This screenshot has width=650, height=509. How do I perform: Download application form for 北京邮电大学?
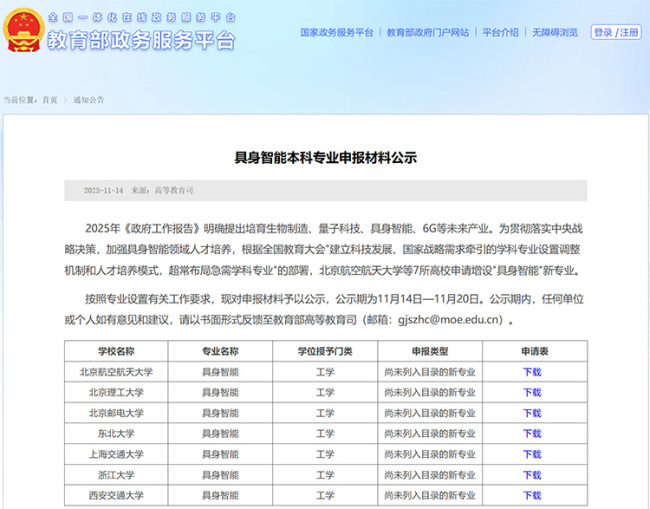(531, 413)
